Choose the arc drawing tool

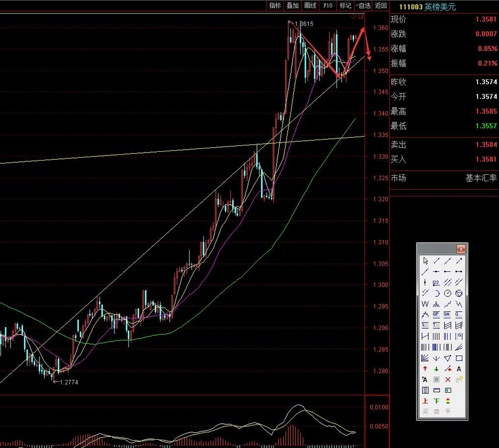[x=436, y=293]
